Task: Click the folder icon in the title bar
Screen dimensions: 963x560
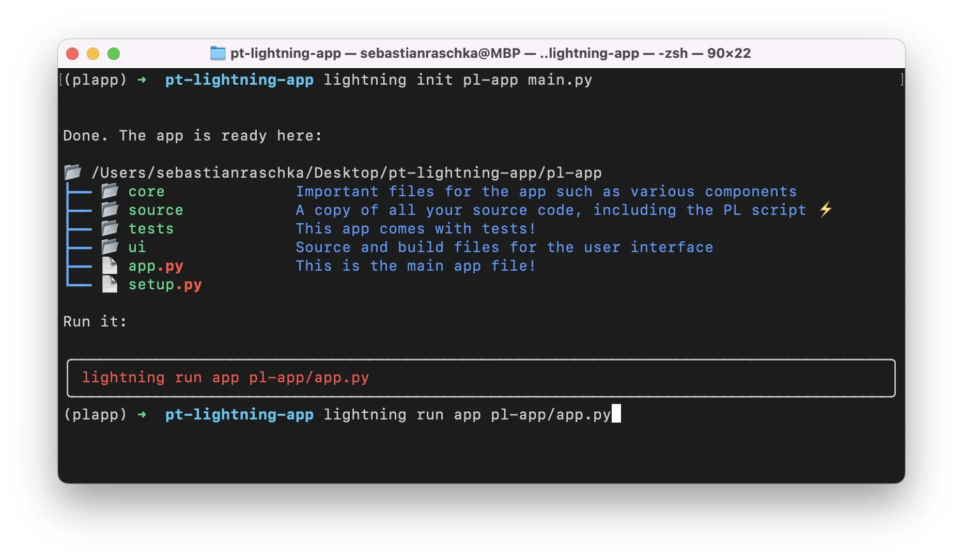Action: tap(218, 53)
